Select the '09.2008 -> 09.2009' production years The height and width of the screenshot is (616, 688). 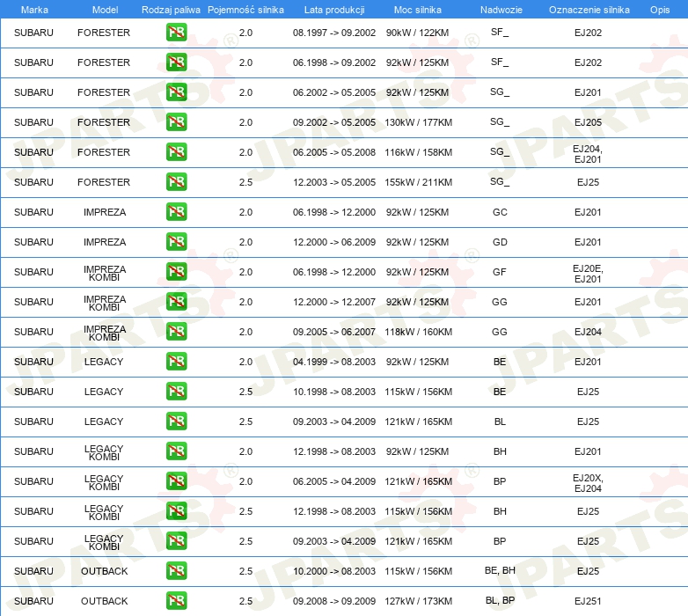(334, 601)
